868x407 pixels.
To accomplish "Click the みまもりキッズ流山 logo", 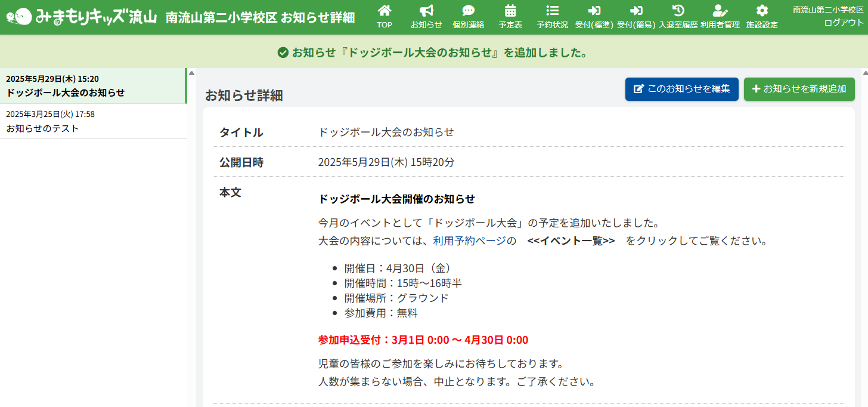I will 82,17.
